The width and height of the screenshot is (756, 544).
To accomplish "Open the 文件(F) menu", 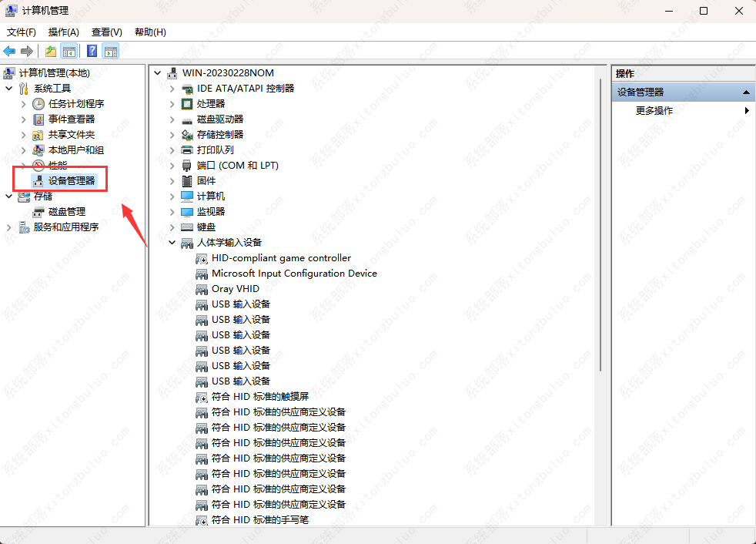I will tap(21, 32).
